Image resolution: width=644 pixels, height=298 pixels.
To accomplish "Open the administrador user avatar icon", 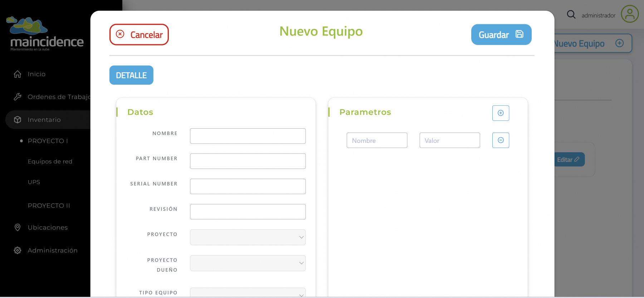I will (629, 14).
